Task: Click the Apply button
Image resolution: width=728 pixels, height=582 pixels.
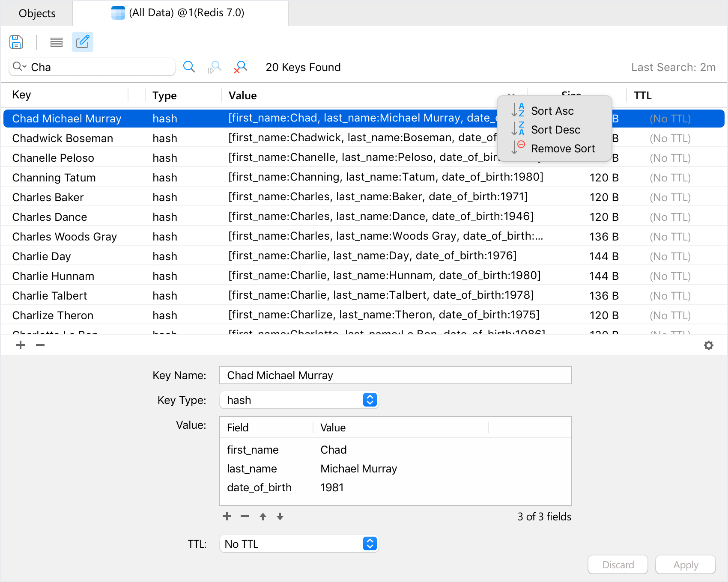Action: pyautogui.click(x=686, y=564)
